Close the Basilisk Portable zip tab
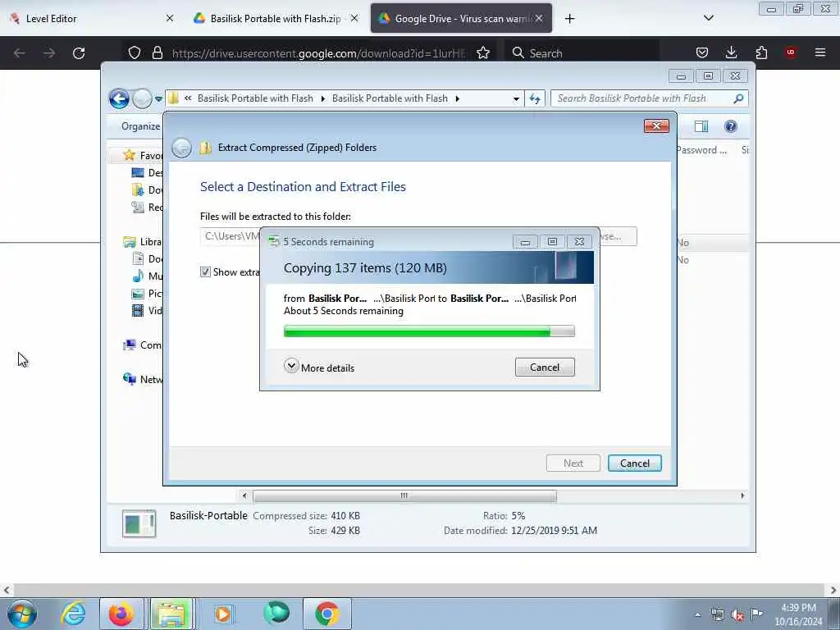 click(x=354, y=19)
